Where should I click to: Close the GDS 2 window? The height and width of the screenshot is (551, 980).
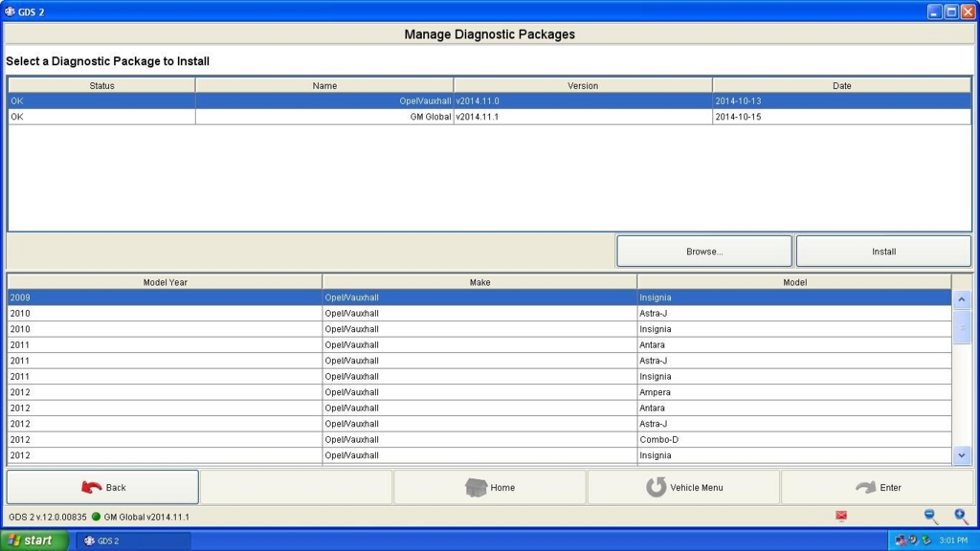click(969, 11)
